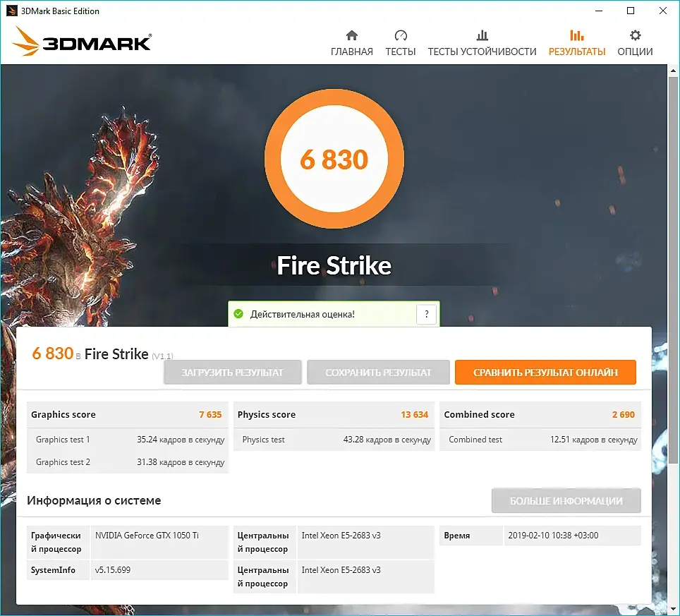Image resolution: width=680 pixels, height=616 pixels.
Task: Click the 3DMark app icon in title bar
Action: point(12,11)
